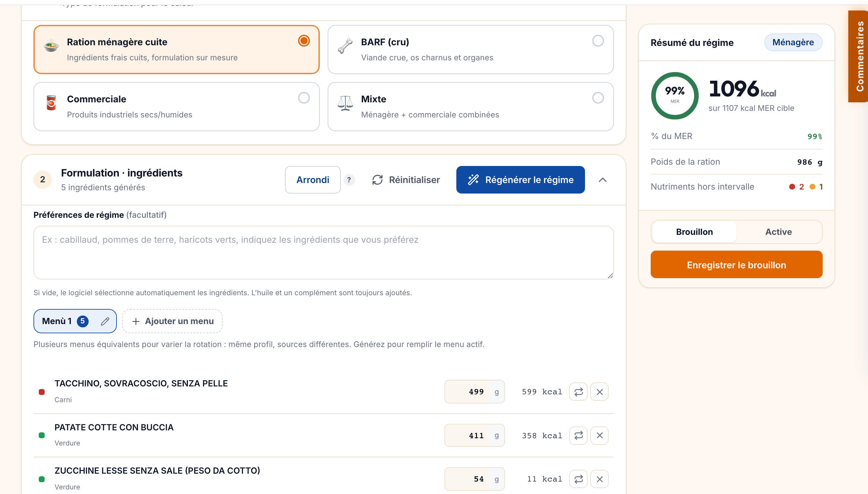The width and height of the screenshot is (868, 494).
Task: Switch status to Brouillon
Action: pyautogui.click(x=694, y=232)
